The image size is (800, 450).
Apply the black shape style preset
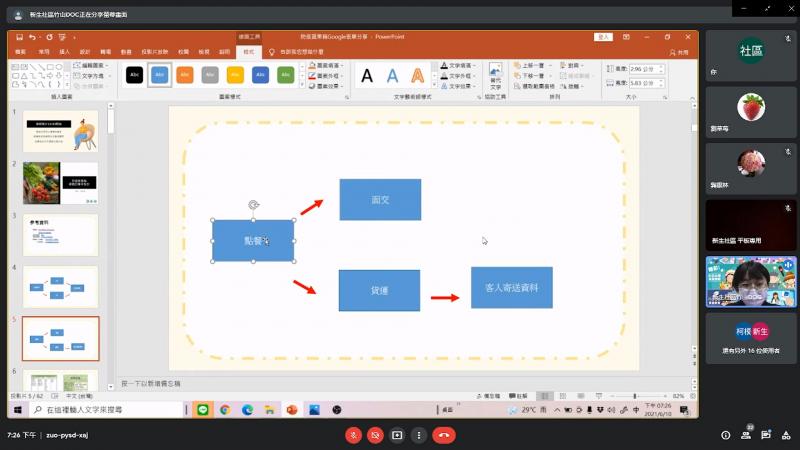pyautogui.click(x=134, y=75)
